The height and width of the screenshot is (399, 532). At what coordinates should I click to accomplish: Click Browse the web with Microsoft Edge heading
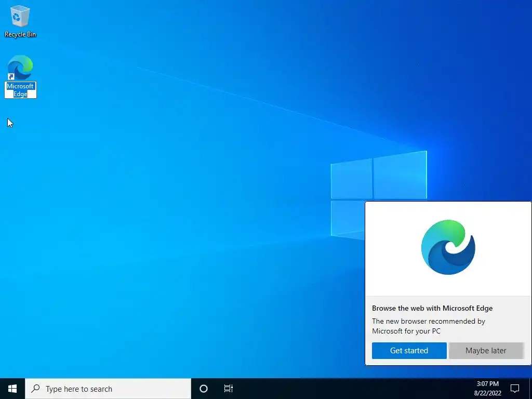click(x=432, y=308)
